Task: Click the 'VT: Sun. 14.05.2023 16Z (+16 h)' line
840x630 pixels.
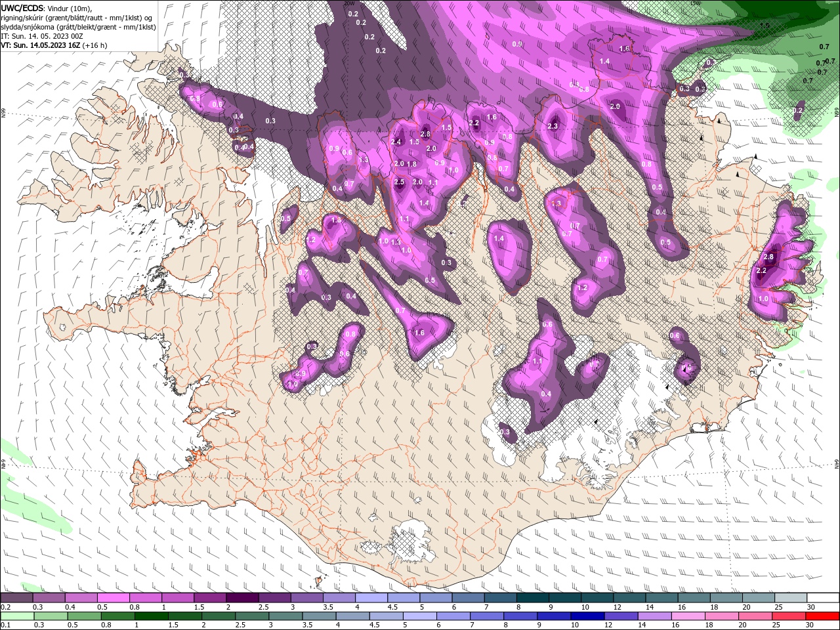Action: click(x=54, y=45)
